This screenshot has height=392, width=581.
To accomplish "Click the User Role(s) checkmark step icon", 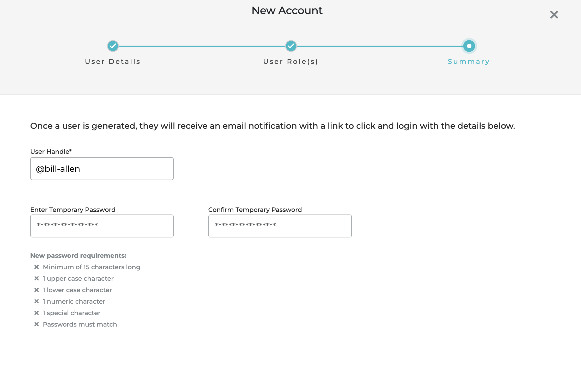I will click(x=291, y=46).
